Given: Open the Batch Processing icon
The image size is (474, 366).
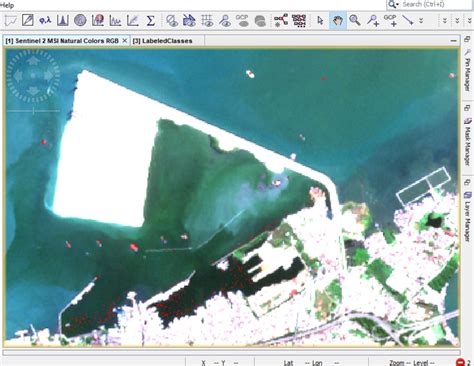Looking at the screenshot, I should (299, 21).
